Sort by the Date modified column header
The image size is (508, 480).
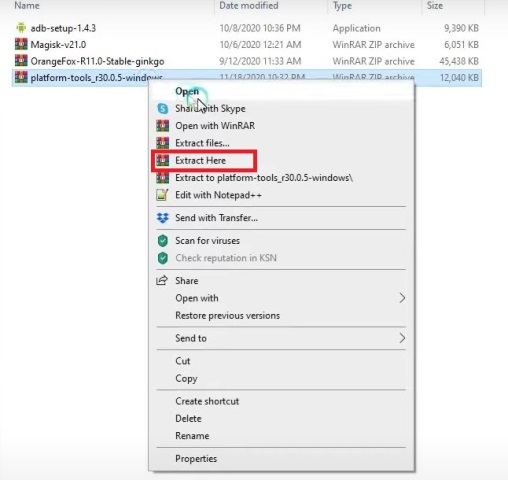pyautogui.click(x=249, y=5)
